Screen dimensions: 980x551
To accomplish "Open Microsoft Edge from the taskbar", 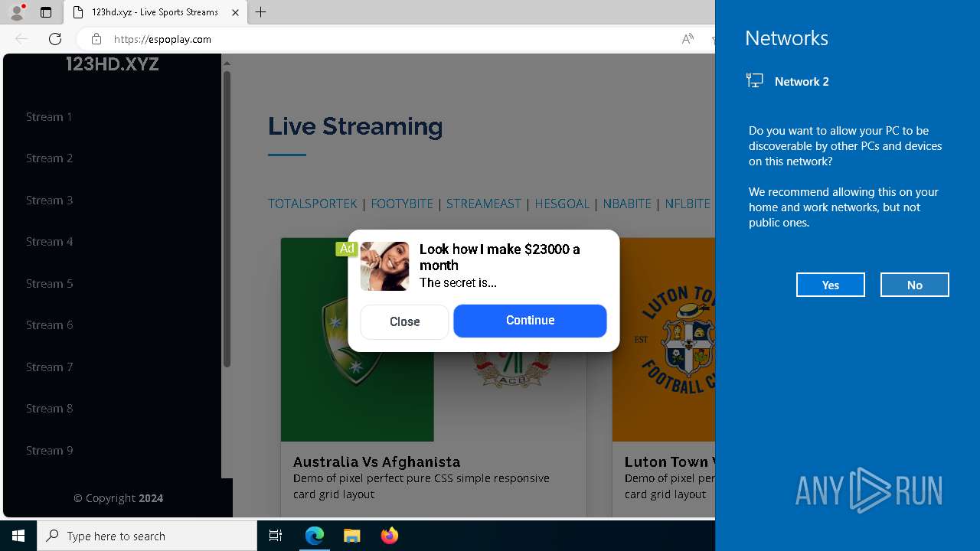I will pos(315,536).
